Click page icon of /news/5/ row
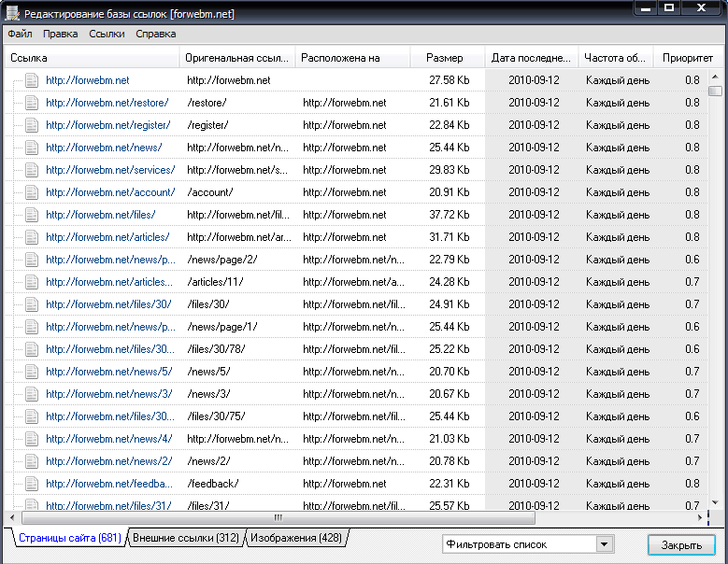This screenshot has width=728, height=564. point(32,372)
